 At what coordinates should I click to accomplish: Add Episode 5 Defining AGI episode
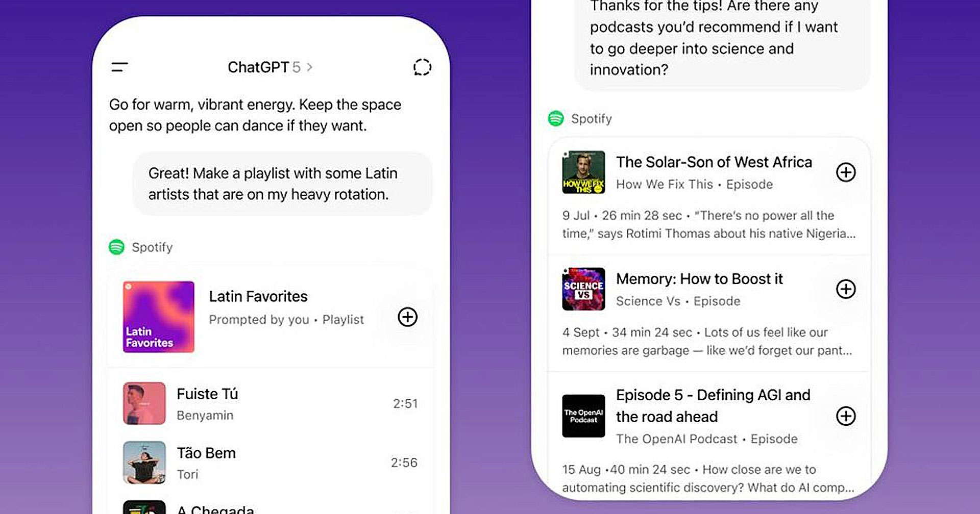845,416
